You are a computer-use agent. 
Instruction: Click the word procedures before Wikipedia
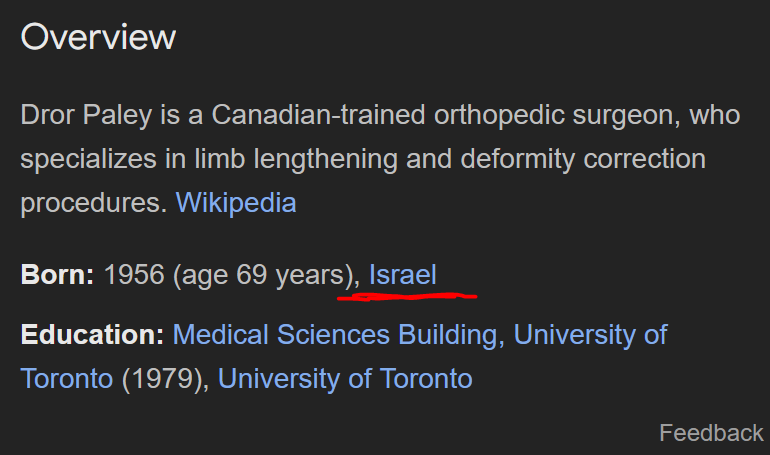[x=91, y=204]
